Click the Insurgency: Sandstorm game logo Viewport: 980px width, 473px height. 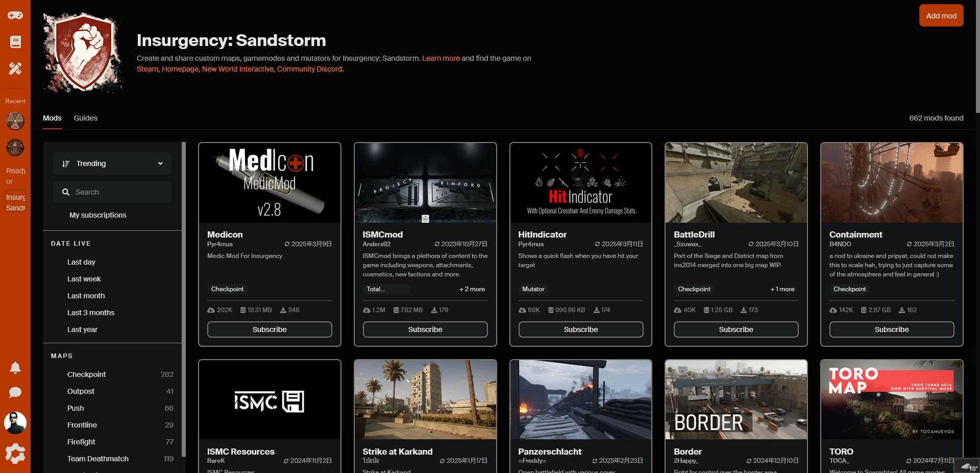click(83, 53)
